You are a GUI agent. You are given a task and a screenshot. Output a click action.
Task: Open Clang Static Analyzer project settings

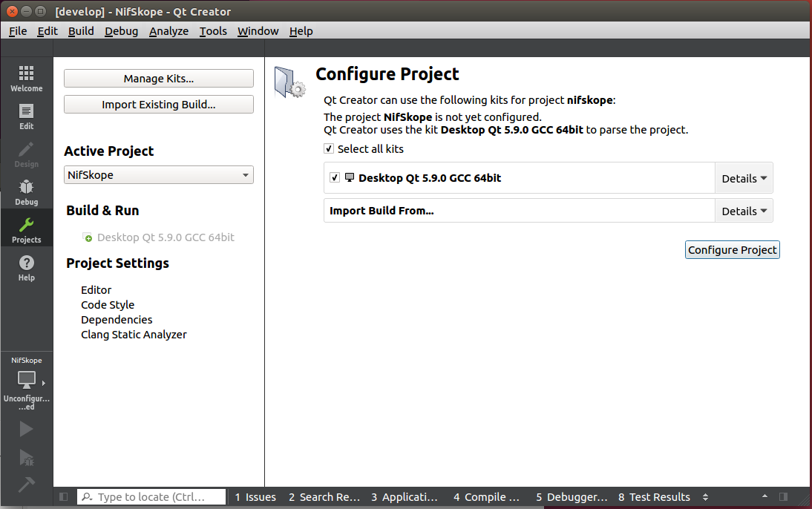pyautogui.click(x=134, y=335)
